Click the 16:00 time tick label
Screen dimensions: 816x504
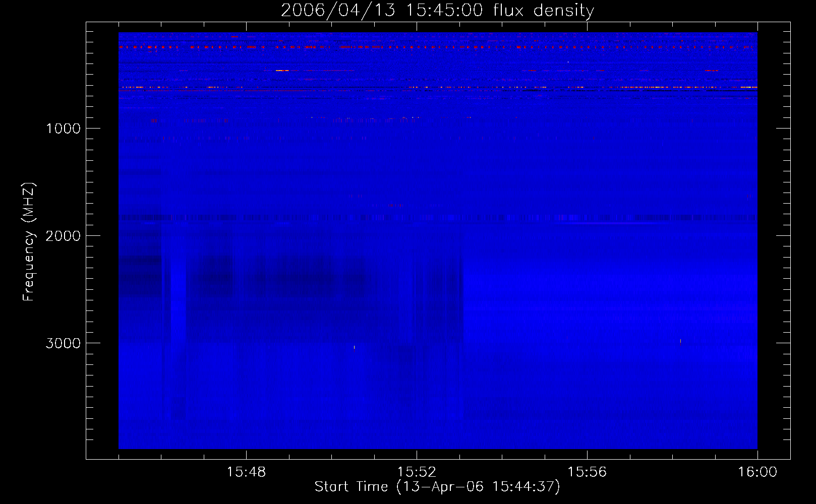click(x=757, y=472)
